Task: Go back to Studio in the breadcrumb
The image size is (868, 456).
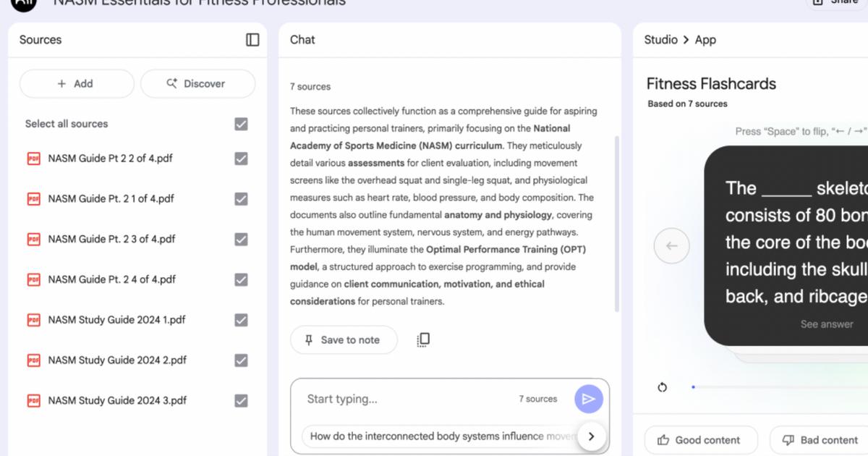Action: 660,40
